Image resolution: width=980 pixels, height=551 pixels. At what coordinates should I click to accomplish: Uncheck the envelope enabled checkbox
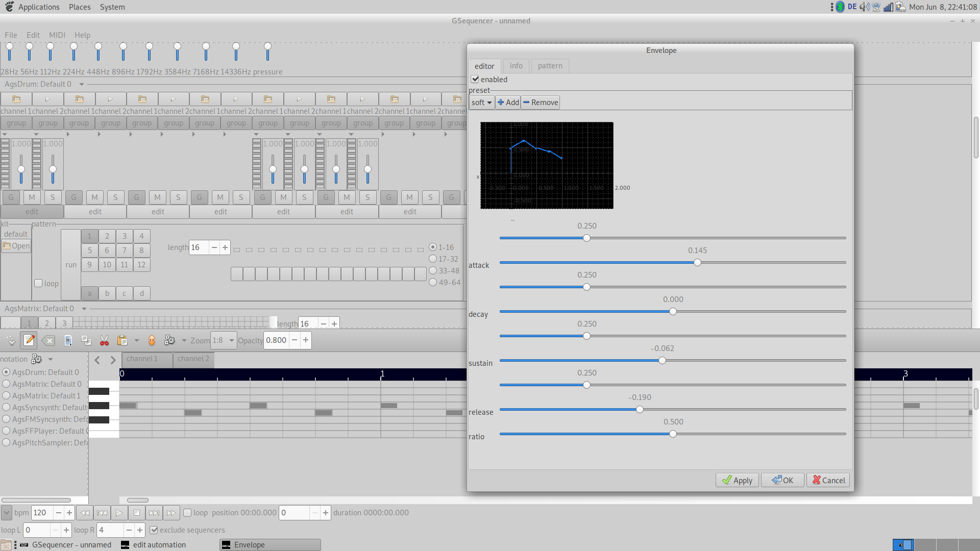pos(475,79)
